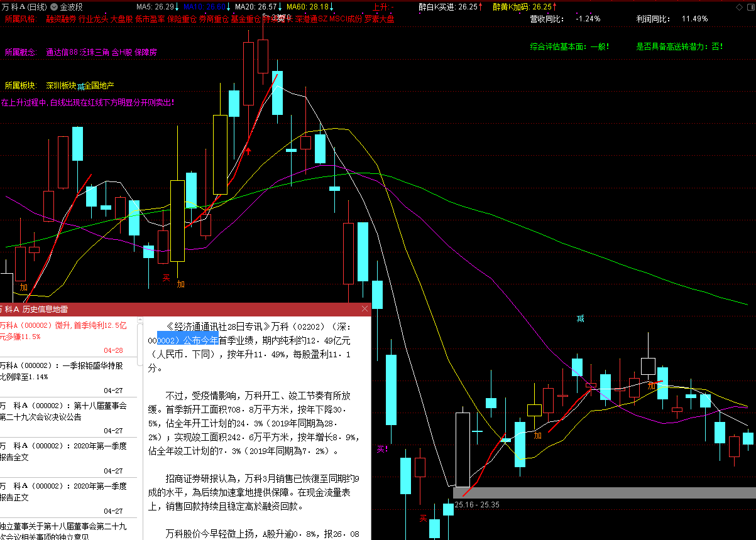Click the cyan 减 marker near chart right
The width and height of the screenshot is (756, 540).
(581, 319)
